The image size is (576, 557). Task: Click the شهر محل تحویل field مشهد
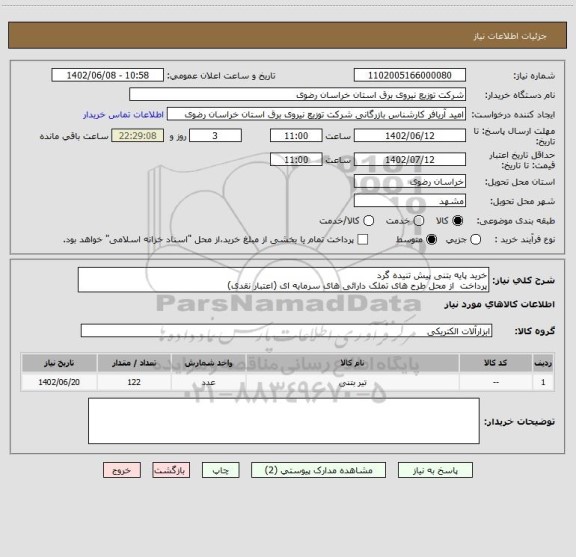point(410,201)
